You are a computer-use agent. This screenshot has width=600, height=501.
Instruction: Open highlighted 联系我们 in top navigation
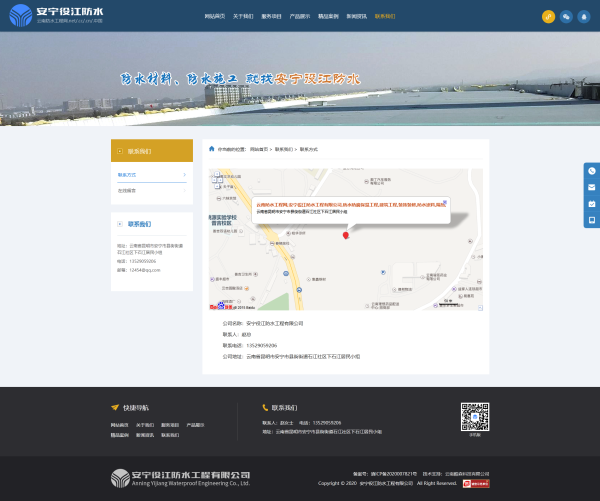click(x=385, y=16)
